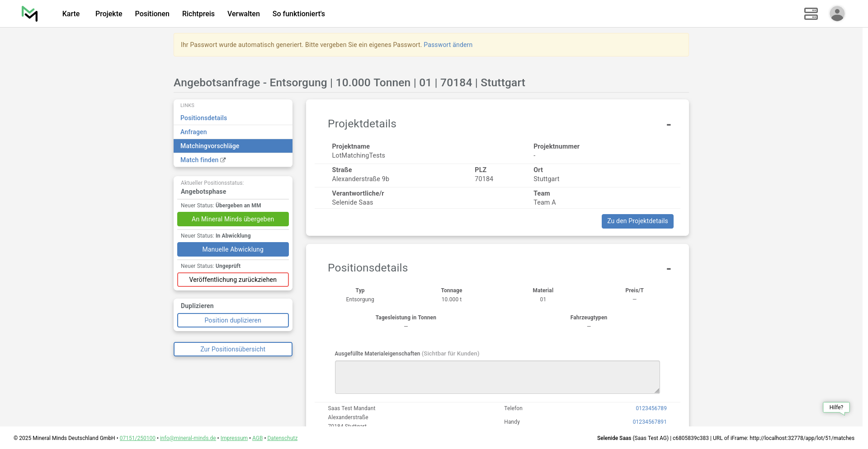The image size is (868, 449).
Task: Click Position duplizieren button
Action: tap(233, 320)
